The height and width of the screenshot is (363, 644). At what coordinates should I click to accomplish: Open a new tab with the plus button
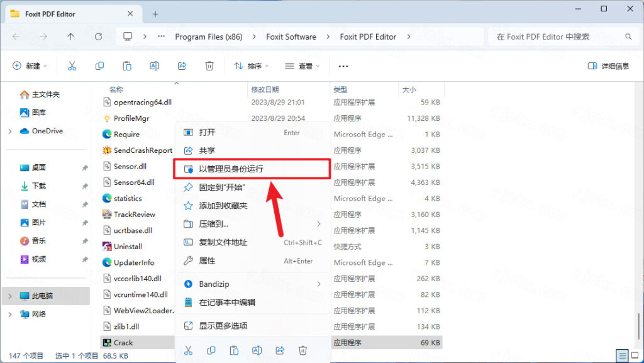[x=155, y=14]
